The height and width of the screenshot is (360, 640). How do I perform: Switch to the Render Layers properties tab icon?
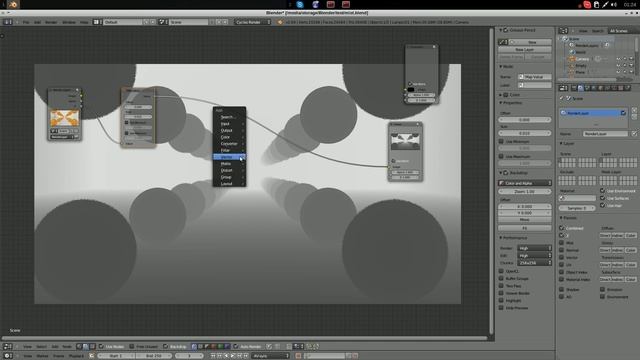[x=581, y=88]
